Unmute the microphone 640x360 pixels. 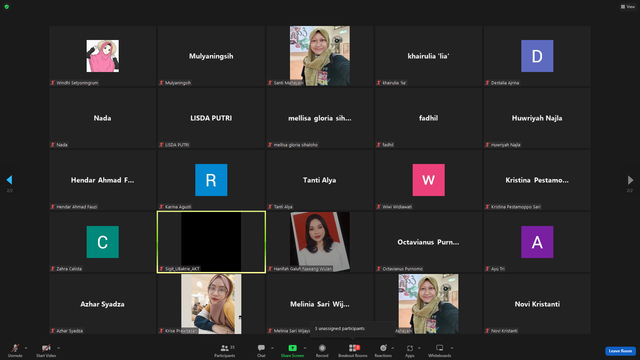15,351
